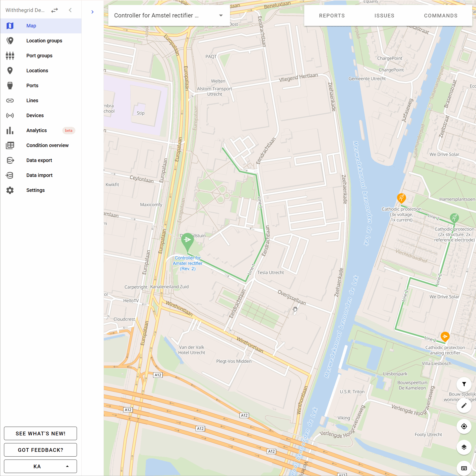Click the SEE WHAT'S NEW! button
Viewport: 476px width, 476px height.
(40, 433)
